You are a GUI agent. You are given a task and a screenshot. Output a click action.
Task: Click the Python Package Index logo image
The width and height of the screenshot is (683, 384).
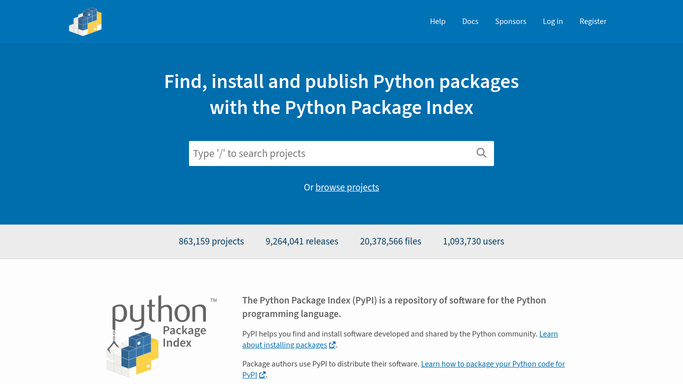[x=162, y=336]
